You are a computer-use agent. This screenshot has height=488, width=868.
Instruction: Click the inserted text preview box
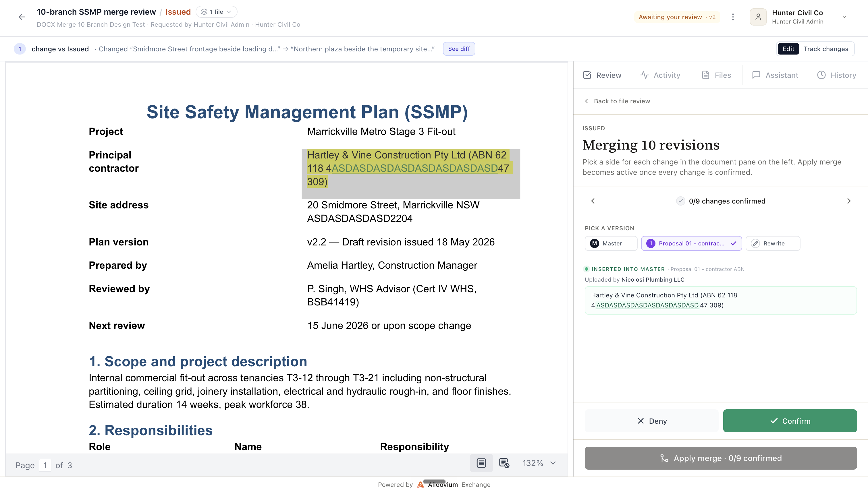click(721, 300)
